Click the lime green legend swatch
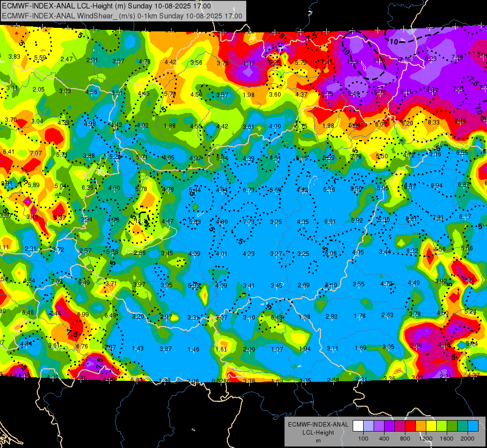This screenshot has height=448, width=487. tap(441, 426)
